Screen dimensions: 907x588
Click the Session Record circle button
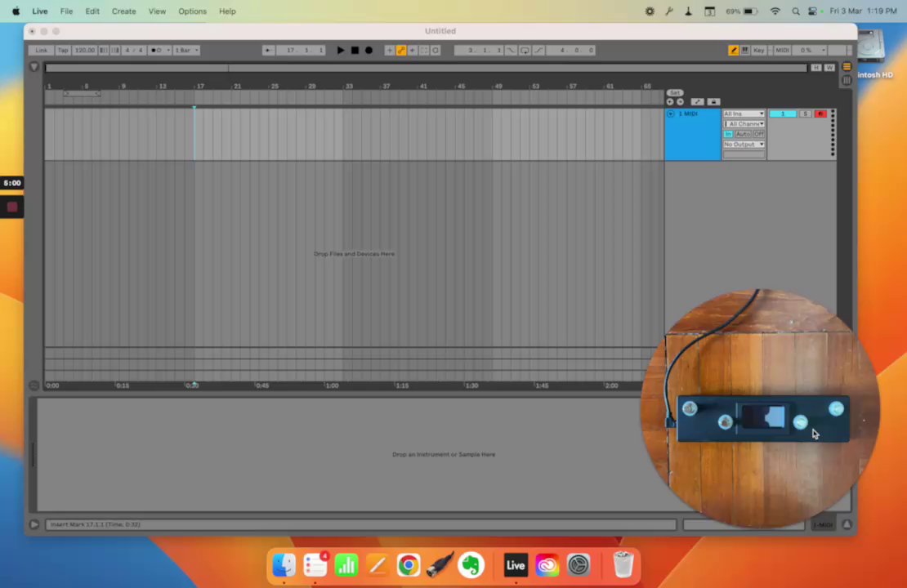coord(436,51)
